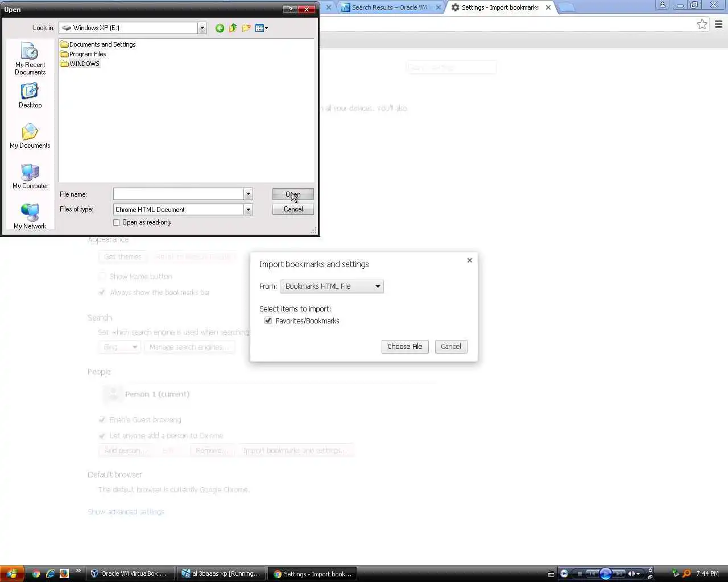The height and width of the screenshot is (582, 728).
Task: Open a new Chrome tab
Action: (x=566, y=7)
